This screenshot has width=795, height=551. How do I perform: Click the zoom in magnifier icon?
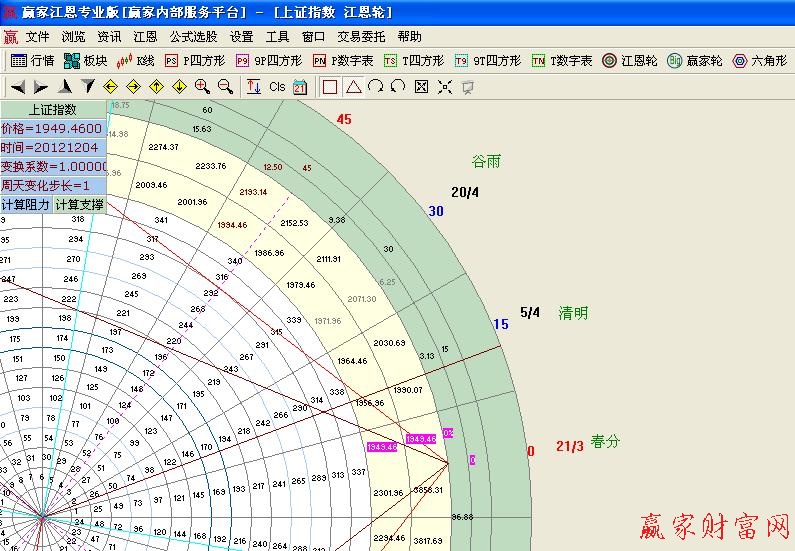[202, 87]
